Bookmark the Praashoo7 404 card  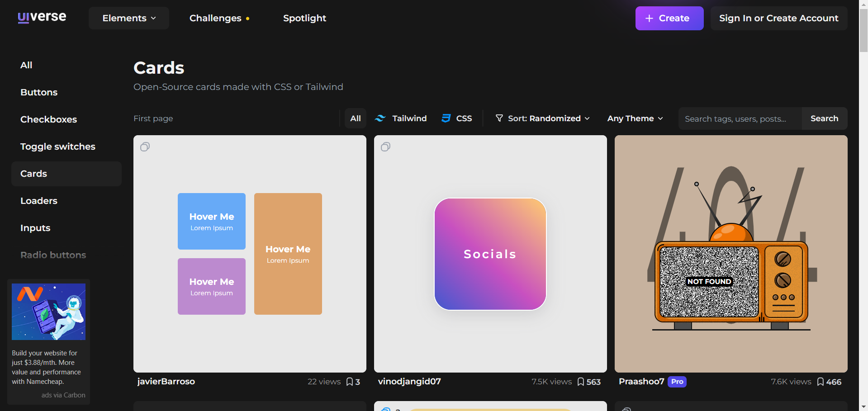821,382
